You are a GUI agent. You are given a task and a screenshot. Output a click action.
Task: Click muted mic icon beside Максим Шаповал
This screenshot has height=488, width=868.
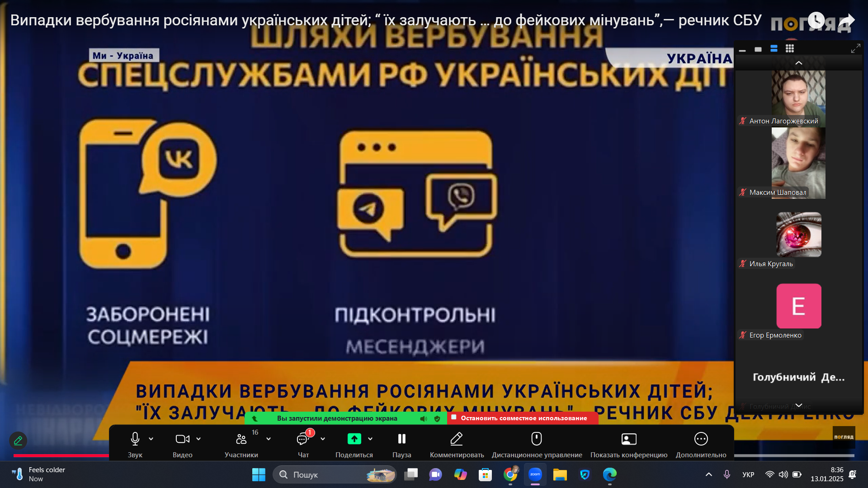point(743,192)
